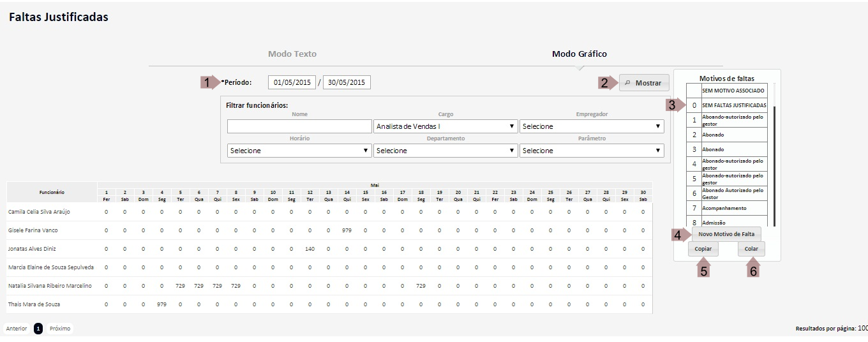
Task: Click 979 value for Gisele Farina Vanco
Action: click(347, 230)
